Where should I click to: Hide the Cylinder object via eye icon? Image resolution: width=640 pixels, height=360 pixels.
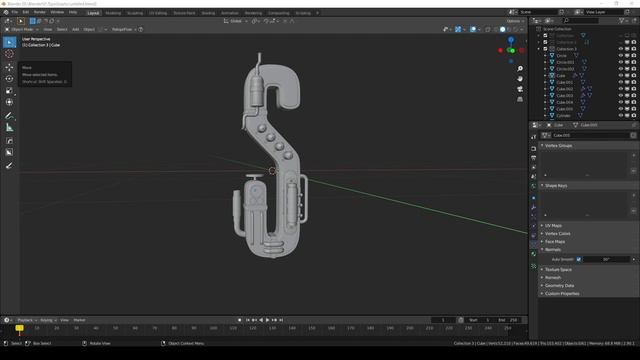[x=621, y=116]
